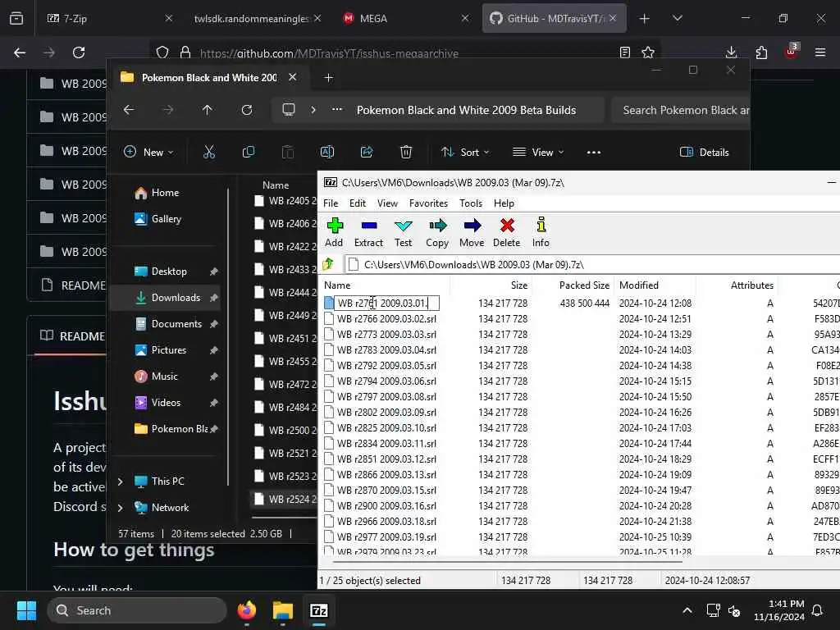Open a new Firefox tab
This screenshot has width=840, height=630.
[x=645, y=18]
